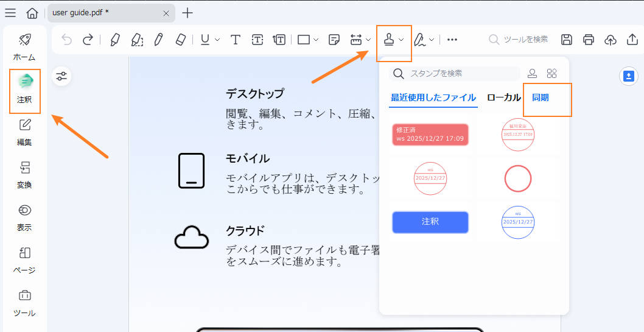Open the properties slider panel button
This screenshot has height=332, width=644.
click(61, 76)
